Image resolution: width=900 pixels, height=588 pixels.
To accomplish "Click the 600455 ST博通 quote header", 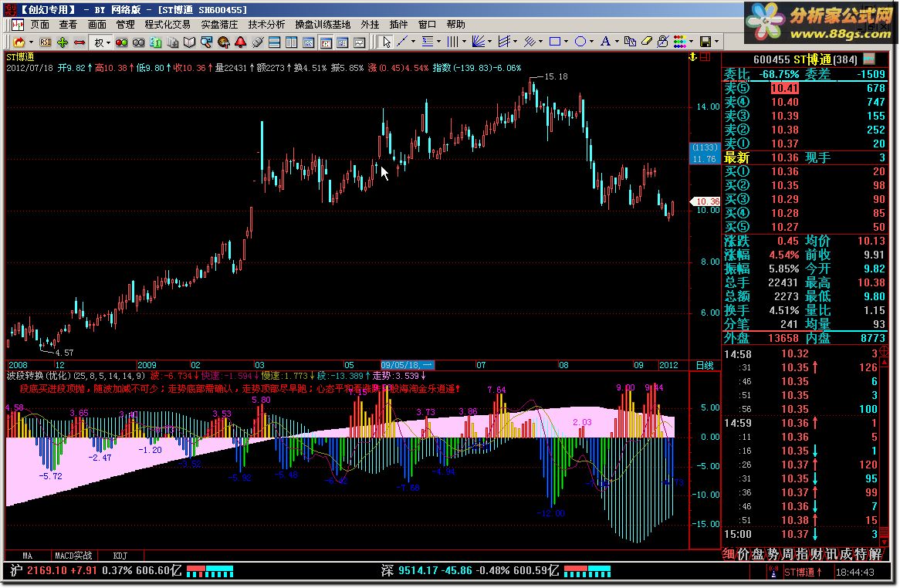I will tap(805, 59).
